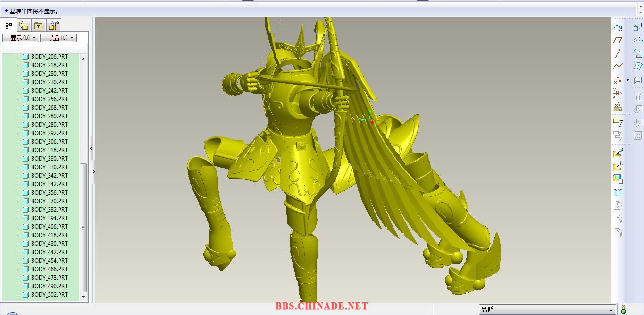
Task: Switch to the Folder Browser tab
Action: (24, 26)
